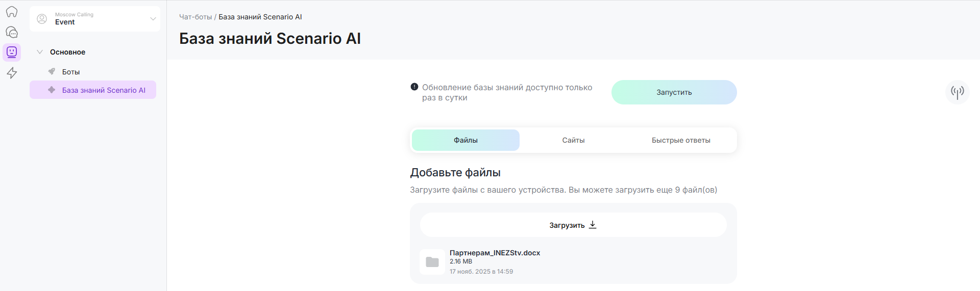Open the Партнерам_INEZStv.docx file entry
This screenshot has width=980, height=291.
[x=495, y=253]
